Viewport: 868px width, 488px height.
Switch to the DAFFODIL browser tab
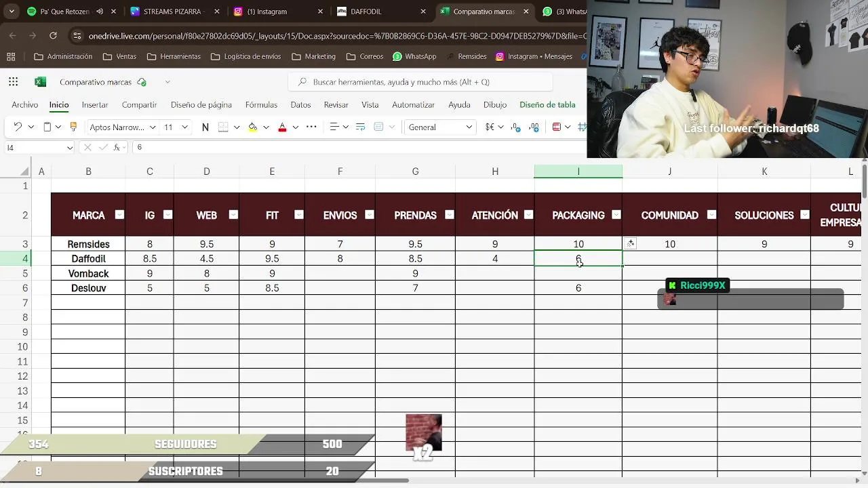pos(382,12)
